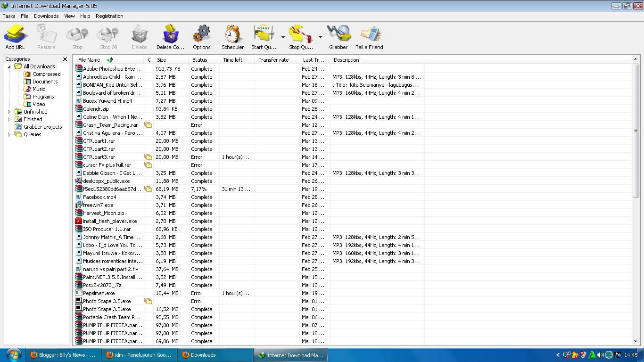The width and height of the screenshot is (644, 362).
Task: Close the Categories panel
Action: point(65,59)
